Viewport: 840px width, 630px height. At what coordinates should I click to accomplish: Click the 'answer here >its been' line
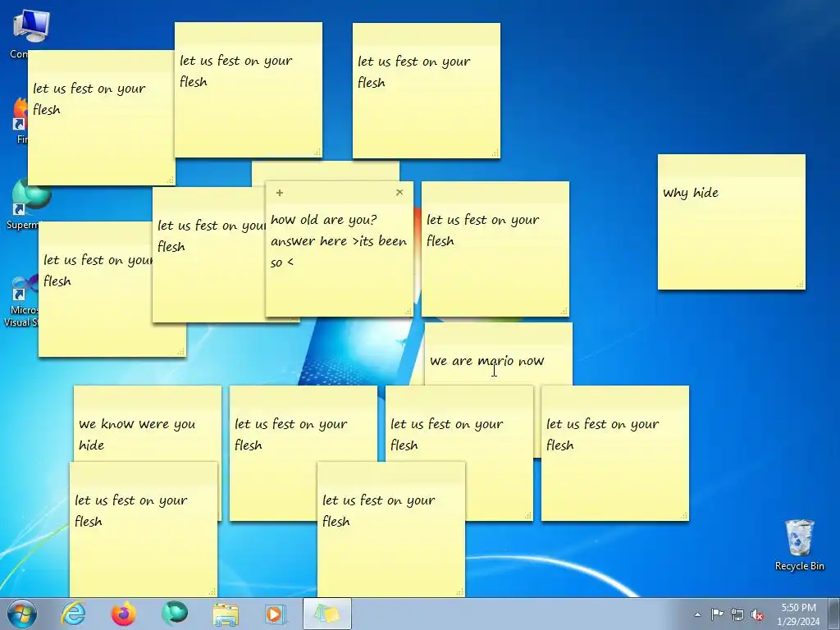click(x=339, y=242)
